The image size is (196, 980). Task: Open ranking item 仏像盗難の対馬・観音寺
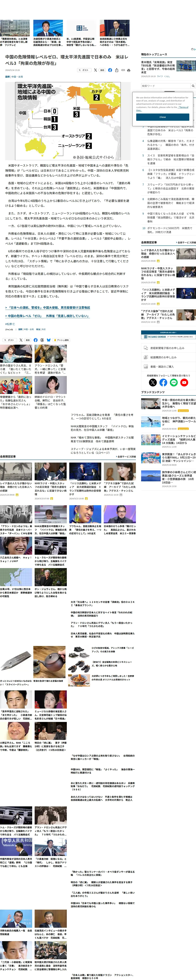(171, 145)
